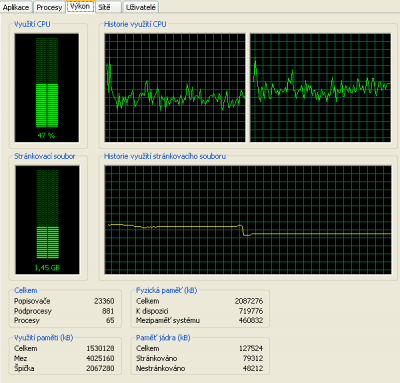Image resolution: width=400 pixels, height=383 pixels.
Task: Click the Popisovače label
Action: click(32, 301)
